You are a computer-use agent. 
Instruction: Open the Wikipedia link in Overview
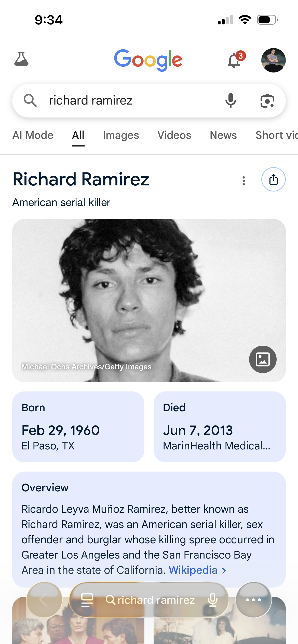point(193,570)
